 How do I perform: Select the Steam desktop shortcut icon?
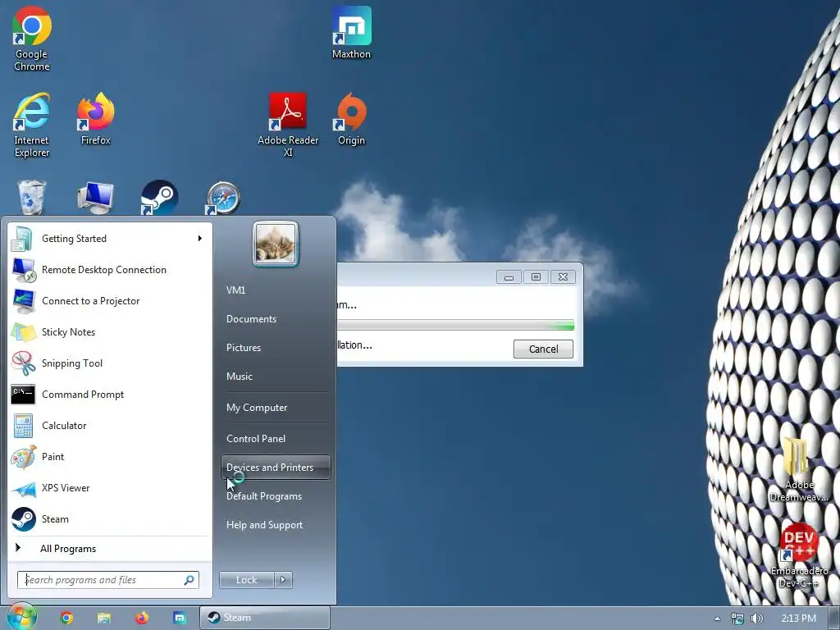(159, 197)
